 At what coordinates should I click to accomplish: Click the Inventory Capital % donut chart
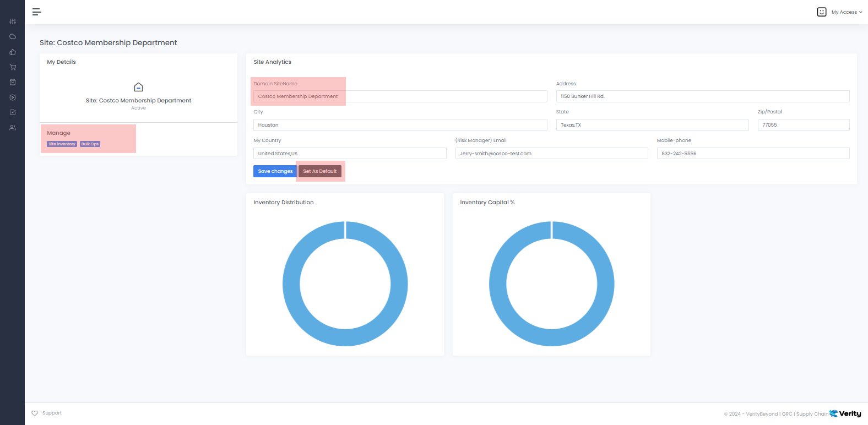click(552, 284)
